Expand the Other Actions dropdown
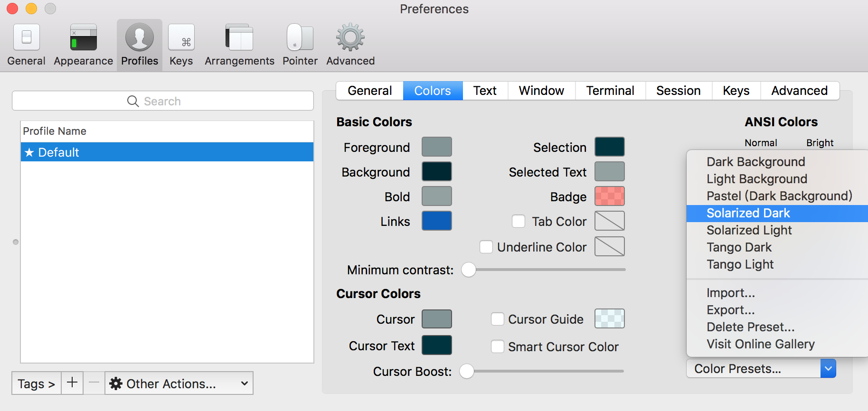This screenshot has height=411, width=868. pos(179,383)
